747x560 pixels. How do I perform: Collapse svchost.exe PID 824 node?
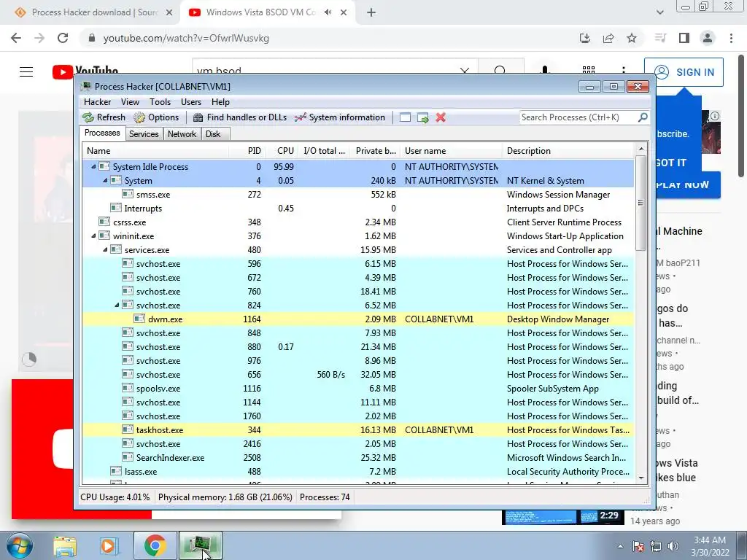(117, 305)
